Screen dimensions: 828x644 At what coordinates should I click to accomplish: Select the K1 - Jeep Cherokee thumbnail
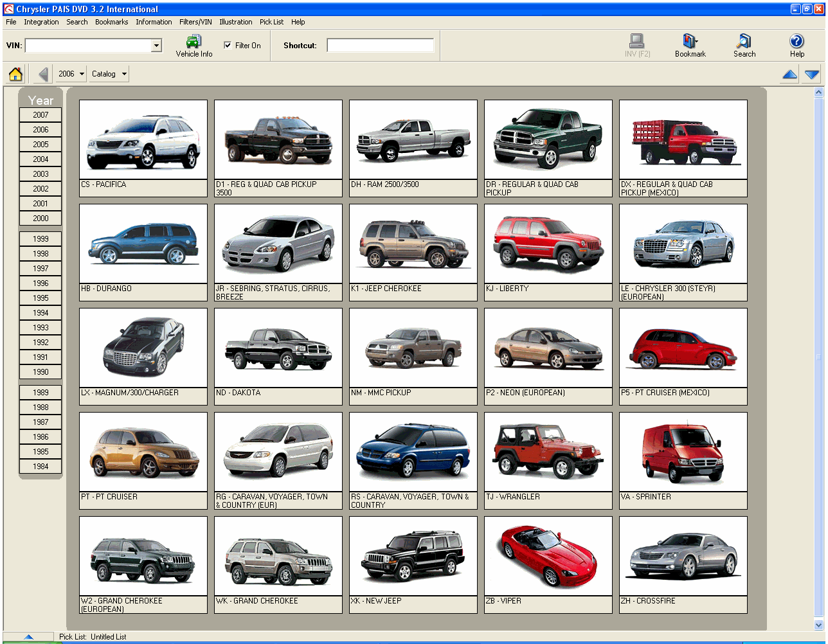413,244
